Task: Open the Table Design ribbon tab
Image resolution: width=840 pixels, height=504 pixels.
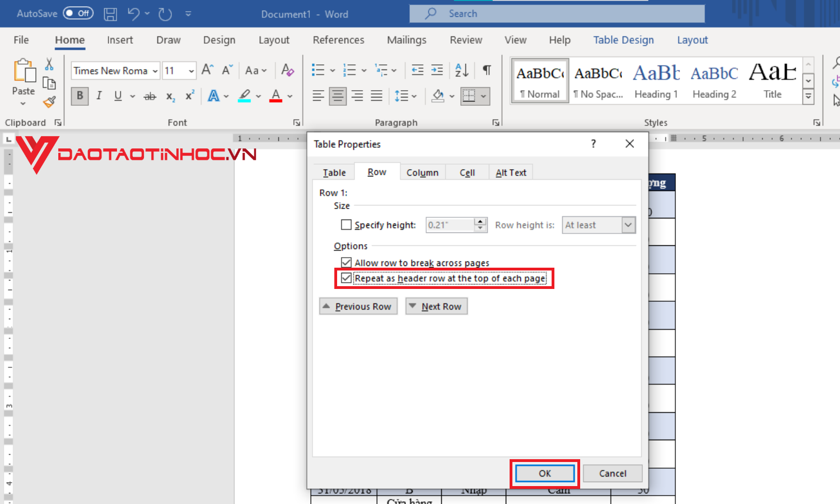Action: [x=623, y=40]
